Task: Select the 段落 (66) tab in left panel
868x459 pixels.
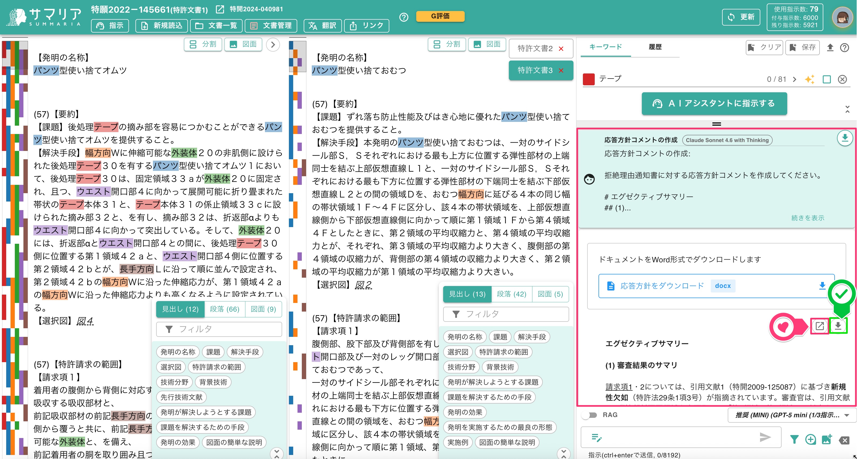Action: click(225, 309)
